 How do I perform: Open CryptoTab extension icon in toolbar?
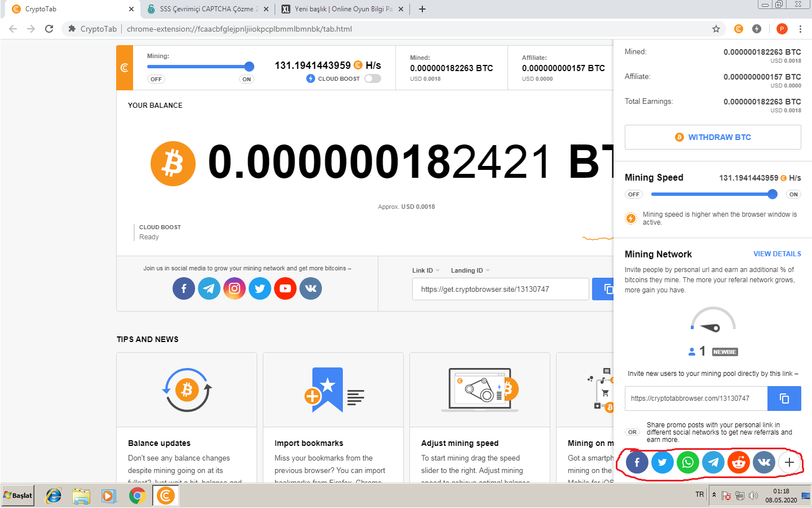click(x=739, y=29)
